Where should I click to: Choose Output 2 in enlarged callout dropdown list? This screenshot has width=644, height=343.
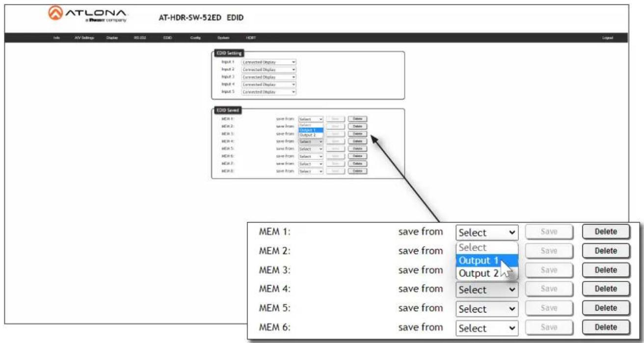coord(486,274)
